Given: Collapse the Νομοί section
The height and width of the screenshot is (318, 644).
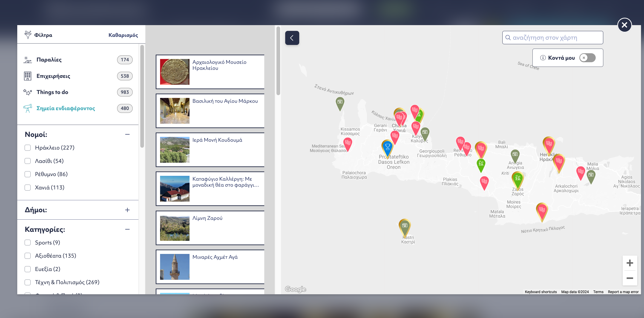Looking at the screenshot, I should point(127,135).
